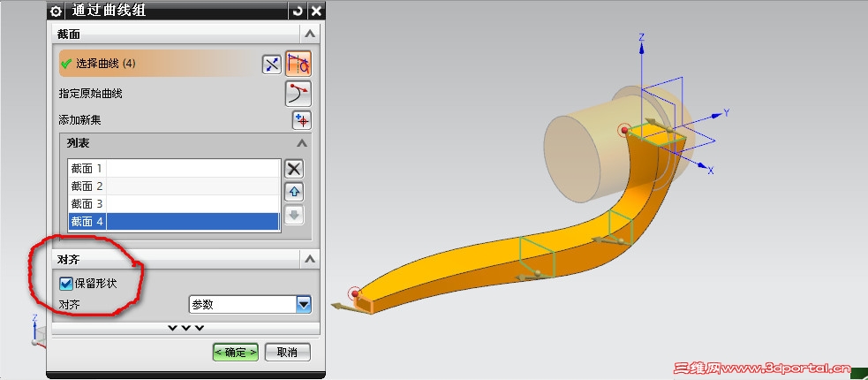Click the reverse direction icon
The height and width of the screenshot is (380, 868).
(272, 65)
